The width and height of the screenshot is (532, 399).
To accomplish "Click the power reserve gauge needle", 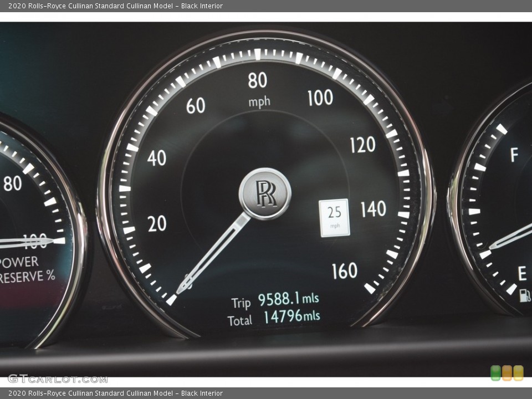I will (27, 242).
